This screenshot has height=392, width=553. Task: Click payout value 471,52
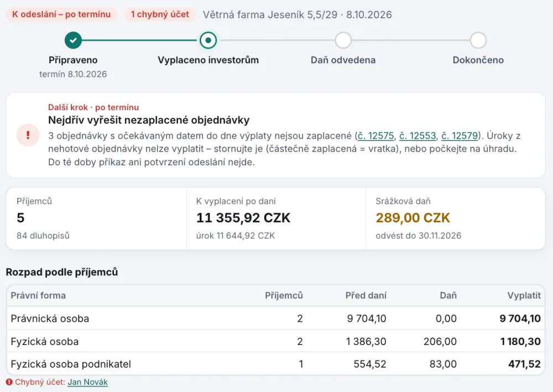coord(524,364)
